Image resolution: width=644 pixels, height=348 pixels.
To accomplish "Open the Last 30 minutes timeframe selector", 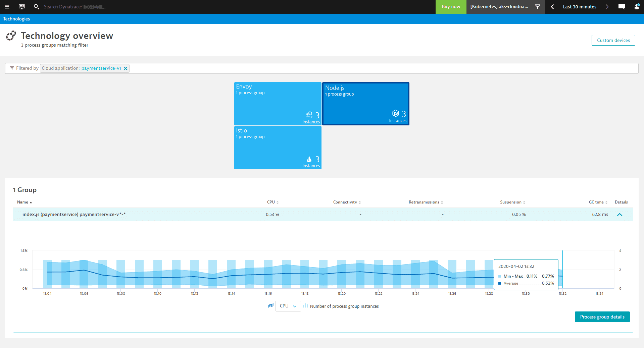I will point(580,7).
